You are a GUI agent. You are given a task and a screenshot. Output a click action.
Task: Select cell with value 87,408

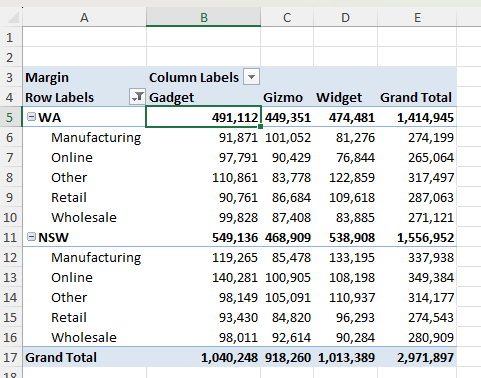click(287, 217)
